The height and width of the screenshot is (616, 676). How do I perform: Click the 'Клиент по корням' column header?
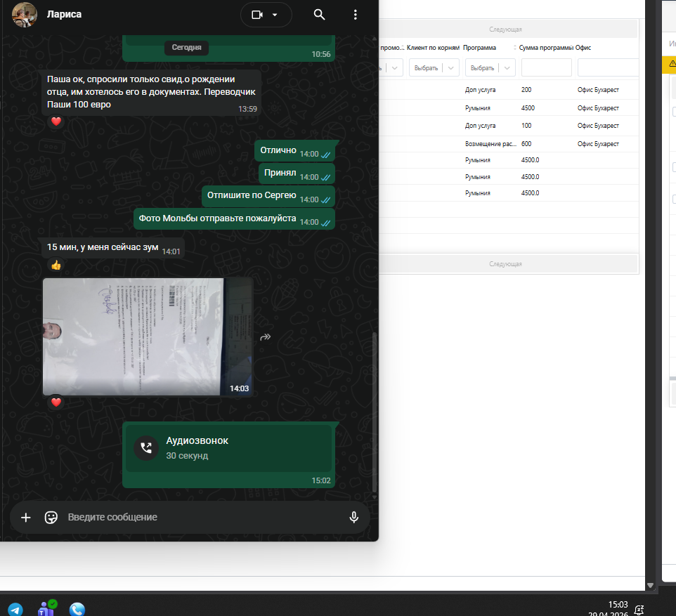pyautogui.click(x=433, y=48)
